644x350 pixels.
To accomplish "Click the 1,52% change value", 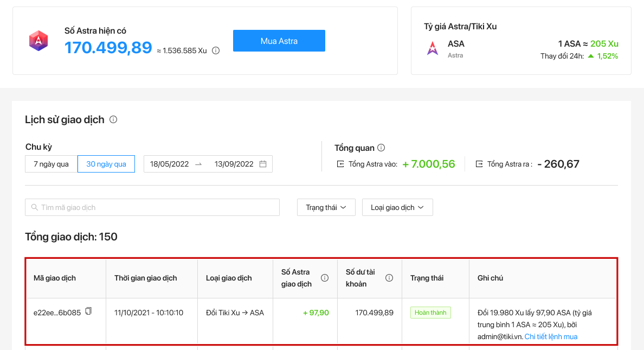I will (608, 56).
